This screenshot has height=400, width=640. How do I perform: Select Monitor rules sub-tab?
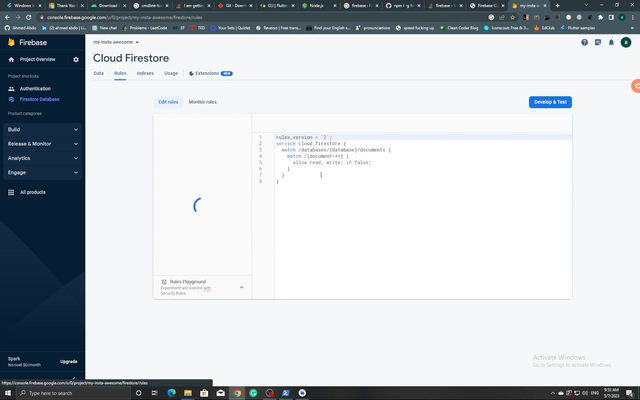point(202,102)
